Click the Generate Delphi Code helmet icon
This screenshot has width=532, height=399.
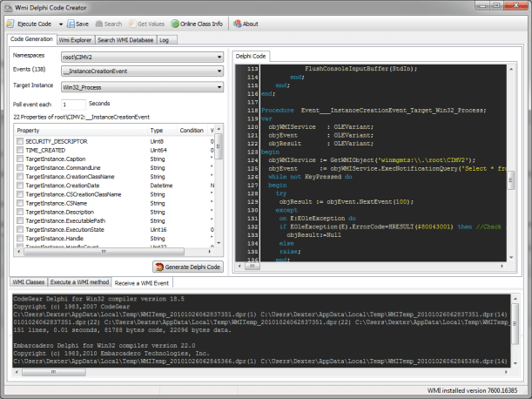pyautogui.click(x=160, y=267)
